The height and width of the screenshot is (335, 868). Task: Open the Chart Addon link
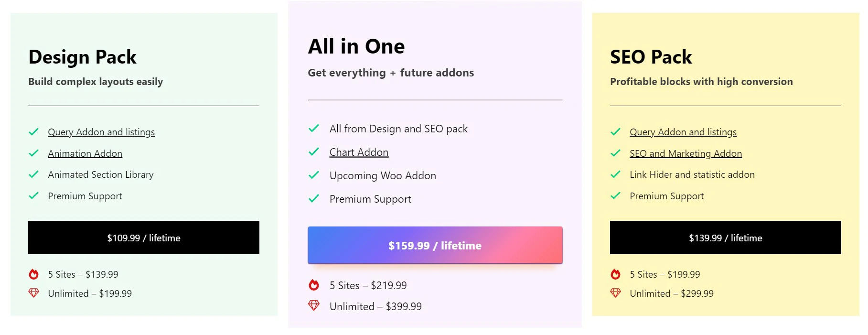click(358, 152)
